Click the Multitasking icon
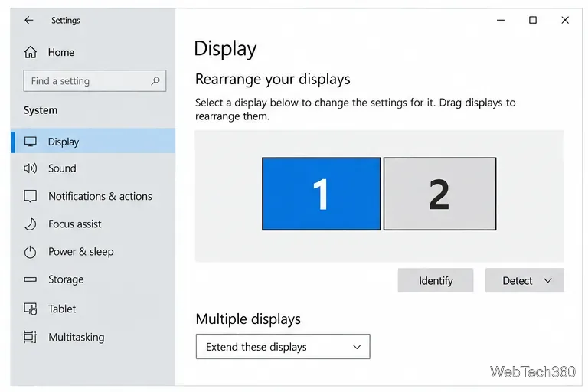 pos(31,337)
